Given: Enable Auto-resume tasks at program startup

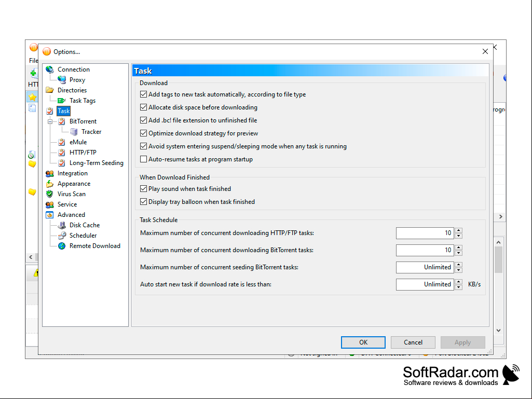Looking at the screenshot, I should pyautogui.click(x=144, y=159).
